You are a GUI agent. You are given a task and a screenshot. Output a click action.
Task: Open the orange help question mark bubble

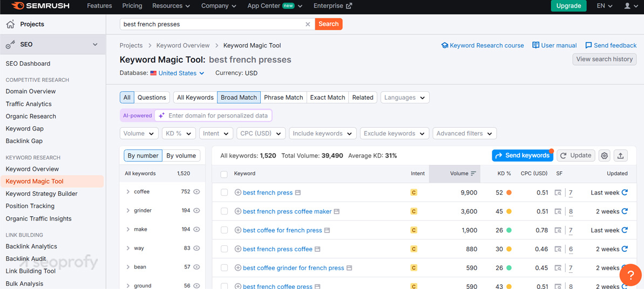point(630,275)
